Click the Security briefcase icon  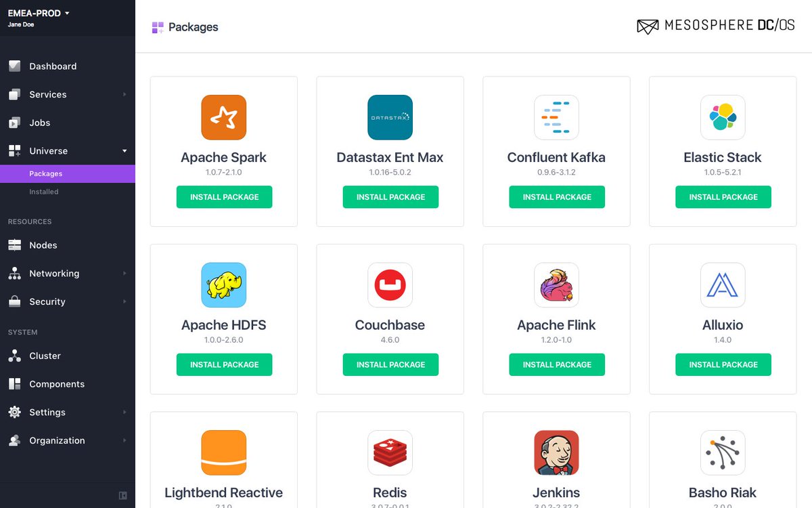coord(15,302)
